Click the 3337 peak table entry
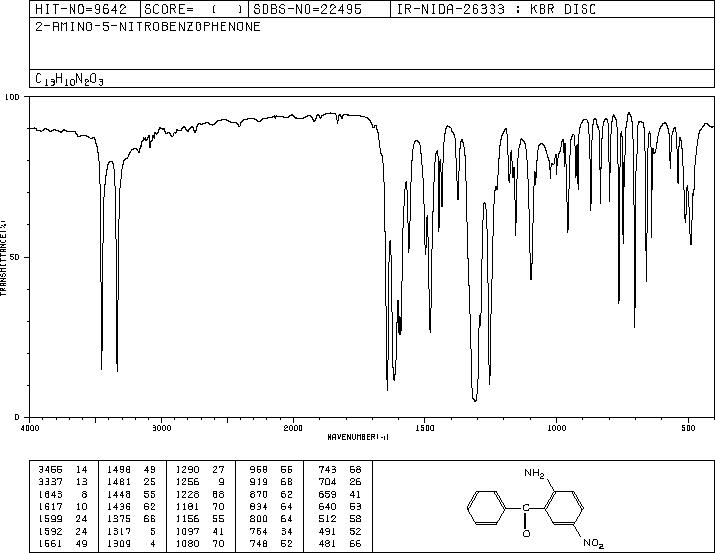Viewport: 715px width, 553px height. click(x=63, y=482)
